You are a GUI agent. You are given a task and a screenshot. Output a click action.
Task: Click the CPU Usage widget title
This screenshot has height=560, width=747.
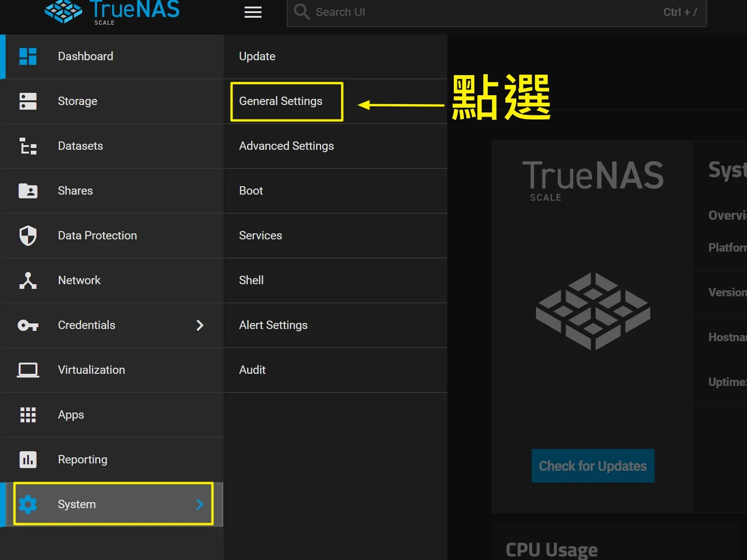pyautogui.click(x=551, y=550)
